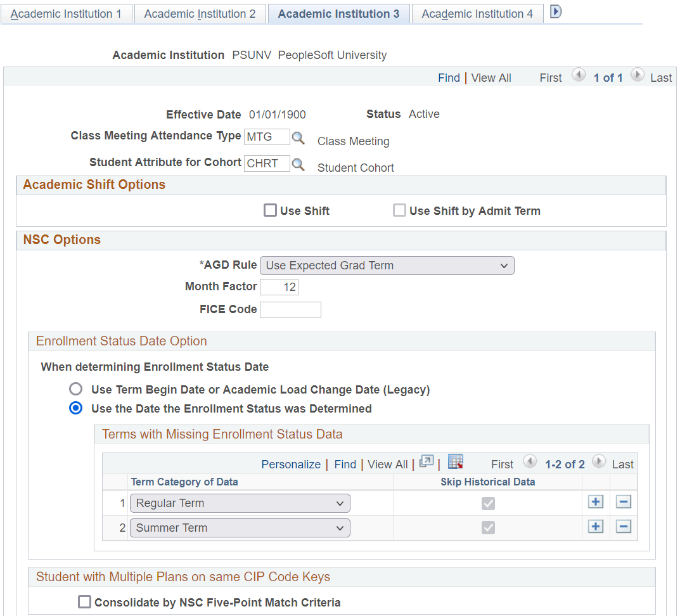Click the FICE Code input field

point(290,310)
